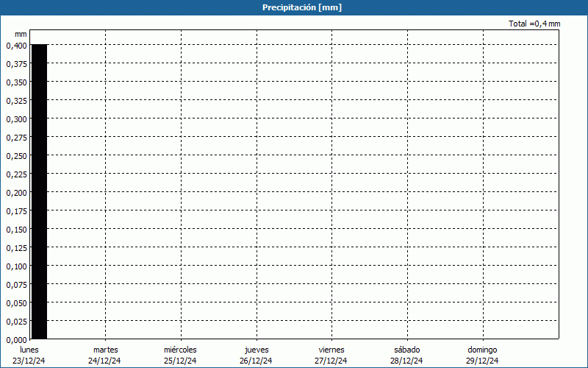Click the 0,125 y-axis value

coord(16,248)
